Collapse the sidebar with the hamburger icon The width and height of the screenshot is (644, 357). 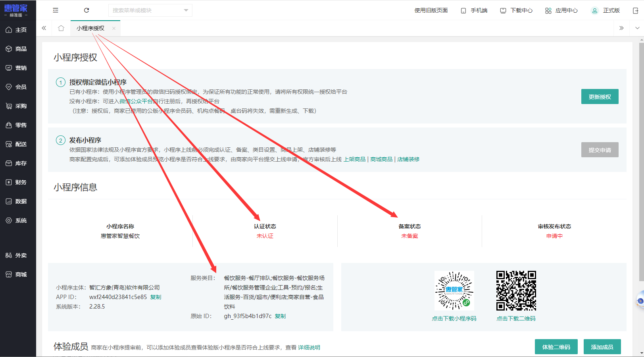pyautogui.click(x=56, y=10)
